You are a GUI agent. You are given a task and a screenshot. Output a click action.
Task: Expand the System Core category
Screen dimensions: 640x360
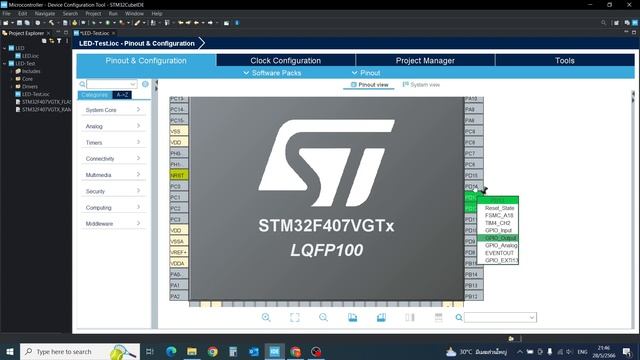coord(113,110)
